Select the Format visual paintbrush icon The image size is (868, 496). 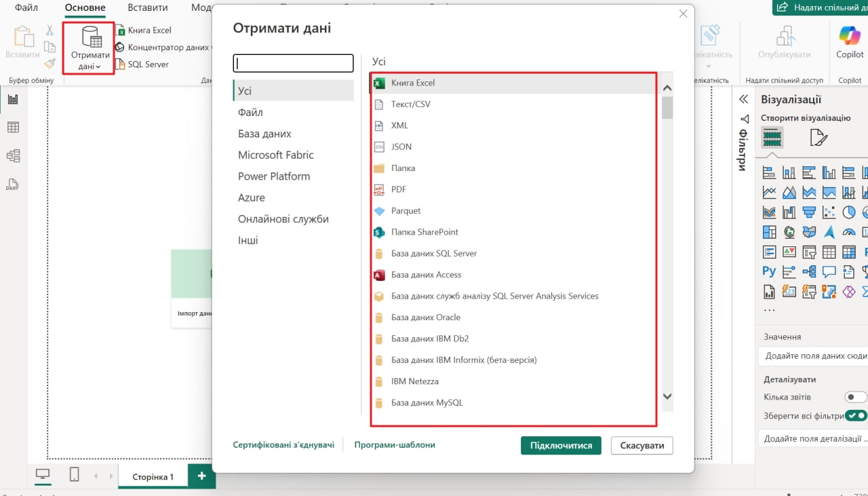point(818,138)
